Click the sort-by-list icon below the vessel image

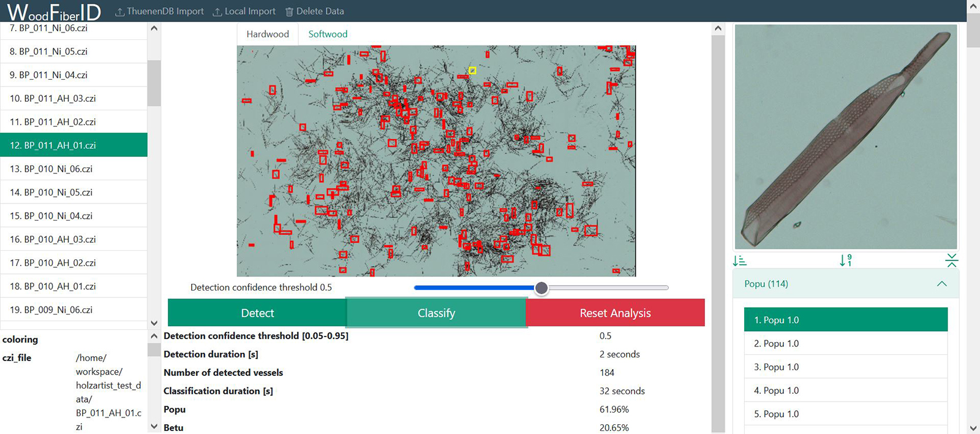[x=739, y=261]
